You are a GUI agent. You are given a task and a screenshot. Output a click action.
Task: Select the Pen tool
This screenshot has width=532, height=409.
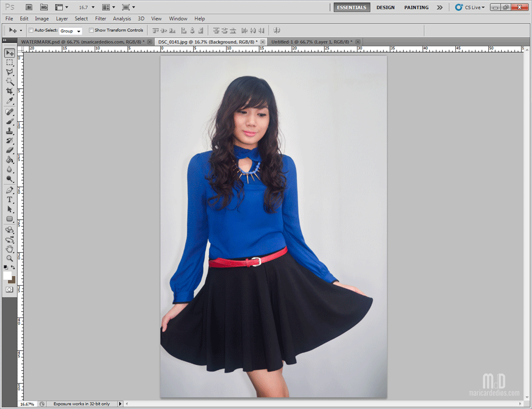point(10,190)
